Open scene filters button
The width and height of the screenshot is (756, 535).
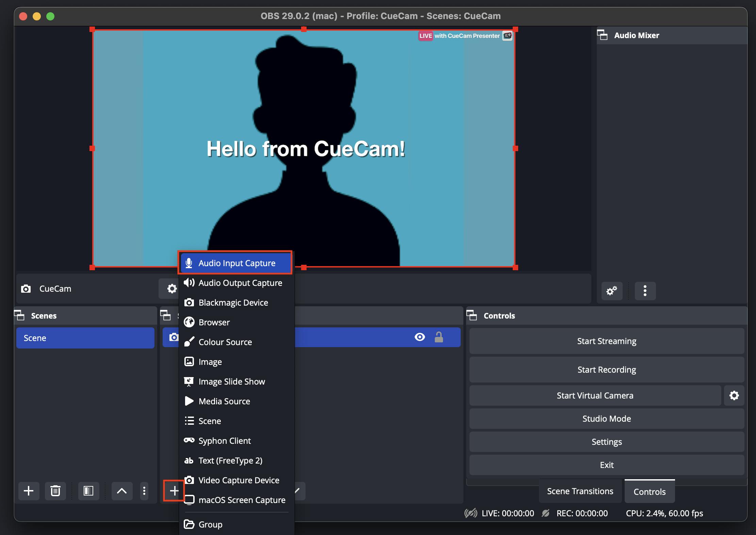(x=88, y=491)
